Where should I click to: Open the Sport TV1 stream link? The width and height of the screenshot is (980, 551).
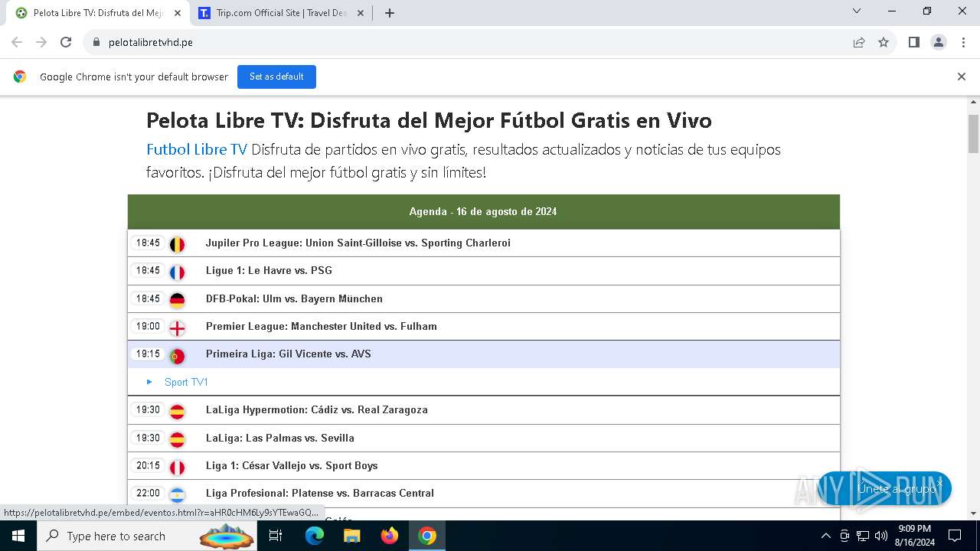186,382
